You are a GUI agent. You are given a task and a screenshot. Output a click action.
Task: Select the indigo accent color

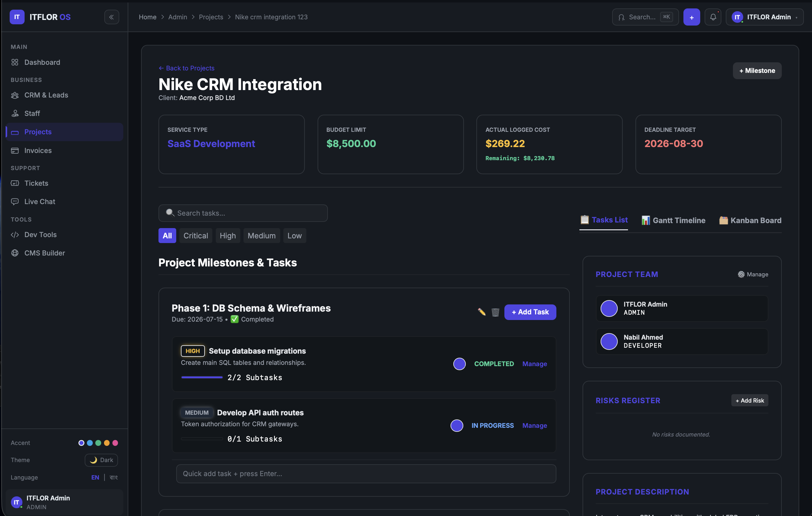click(81, 443)
